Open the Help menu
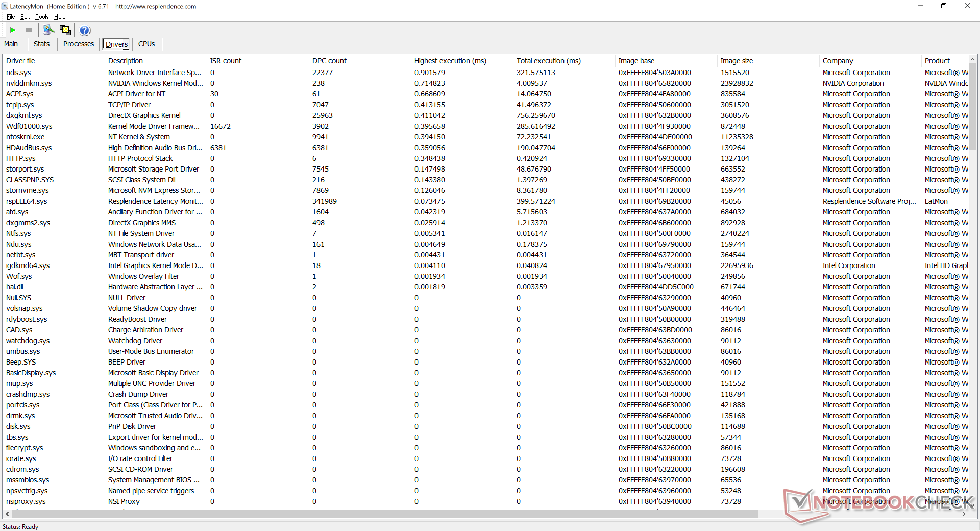 pyautogui.click(x=60, y=17)
